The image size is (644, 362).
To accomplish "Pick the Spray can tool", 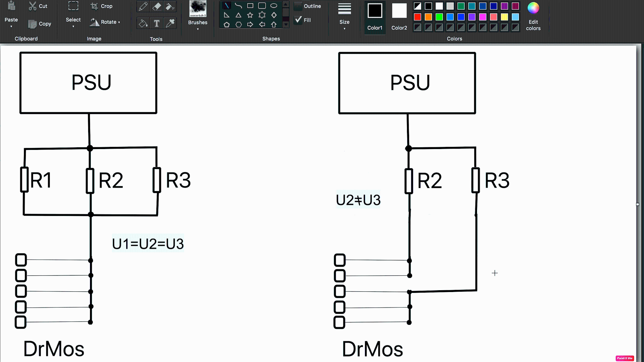I will (x=170, y=6).
